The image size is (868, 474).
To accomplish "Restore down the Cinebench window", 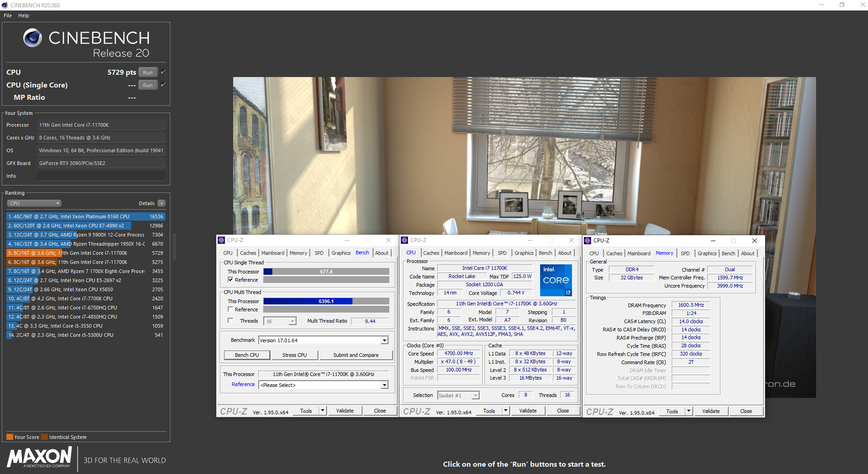I will tap(842, 5).
